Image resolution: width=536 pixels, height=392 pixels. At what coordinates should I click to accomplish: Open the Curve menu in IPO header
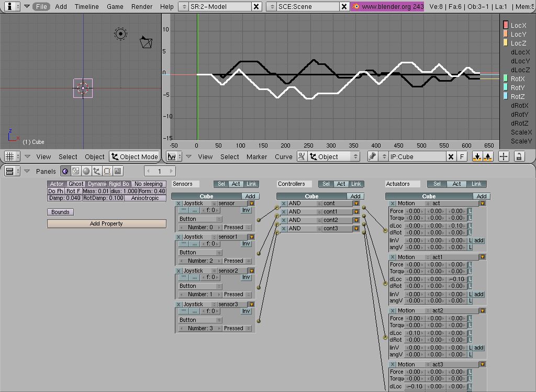point(283,156)
